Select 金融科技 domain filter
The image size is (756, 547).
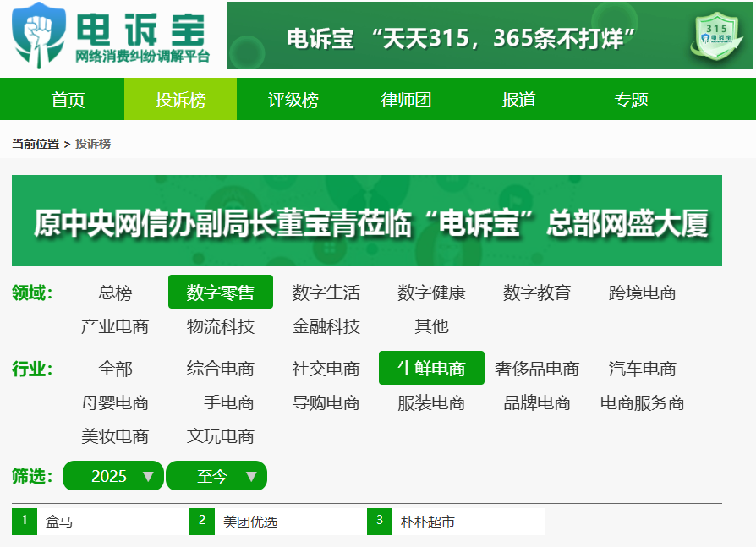tap(326, 326)
